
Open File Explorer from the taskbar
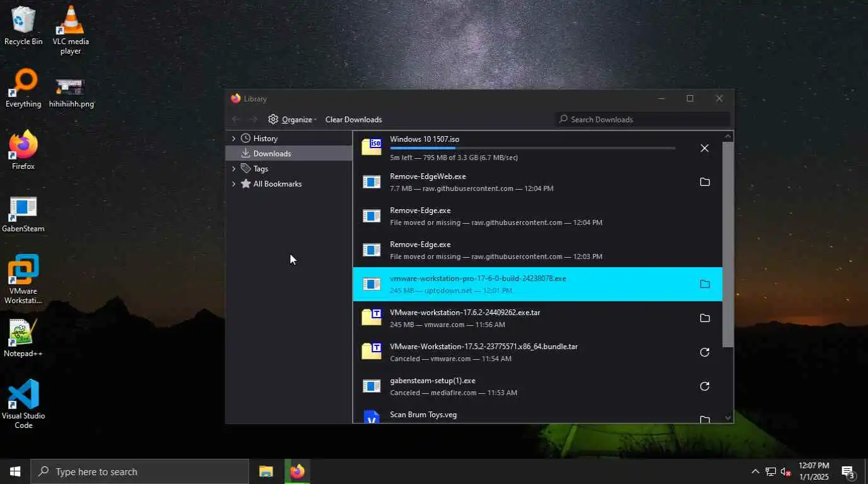[x=266, y=471]
